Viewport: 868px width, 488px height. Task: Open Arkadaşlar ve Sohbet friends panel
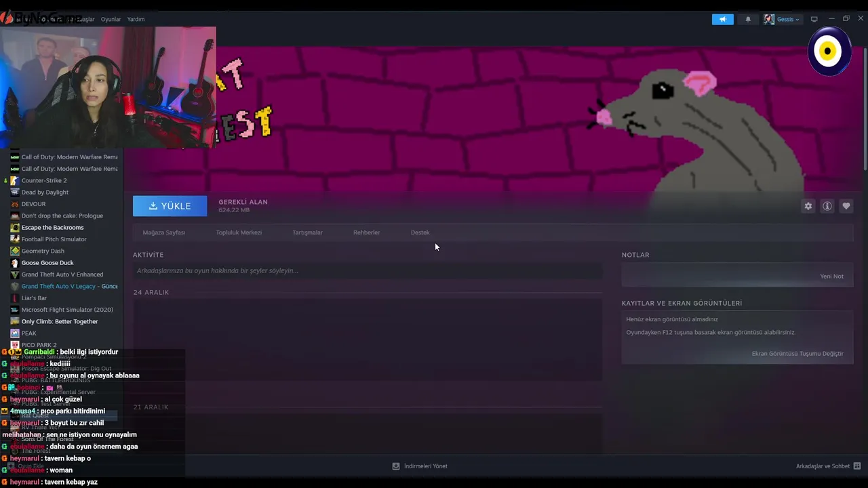click(828, 466)
